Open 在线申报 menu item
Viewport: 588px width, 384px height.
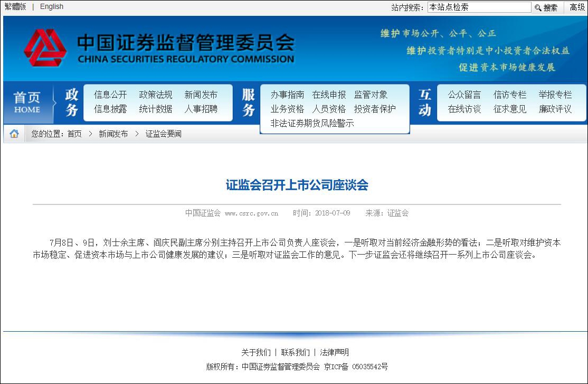329,95
